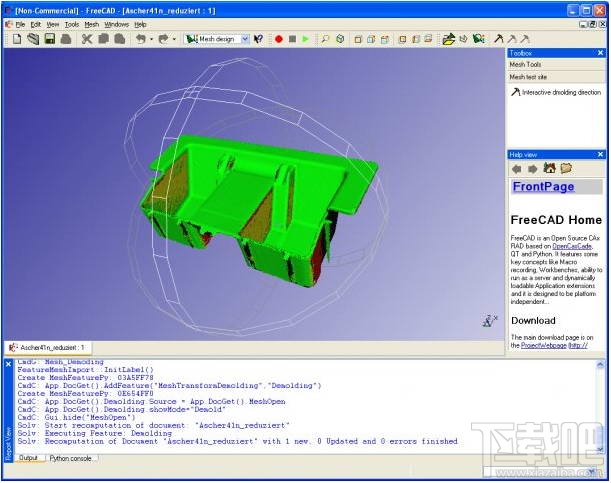Click the green mesh tool icon
This screenshot has height=483, width=611.
click(479, 39)
